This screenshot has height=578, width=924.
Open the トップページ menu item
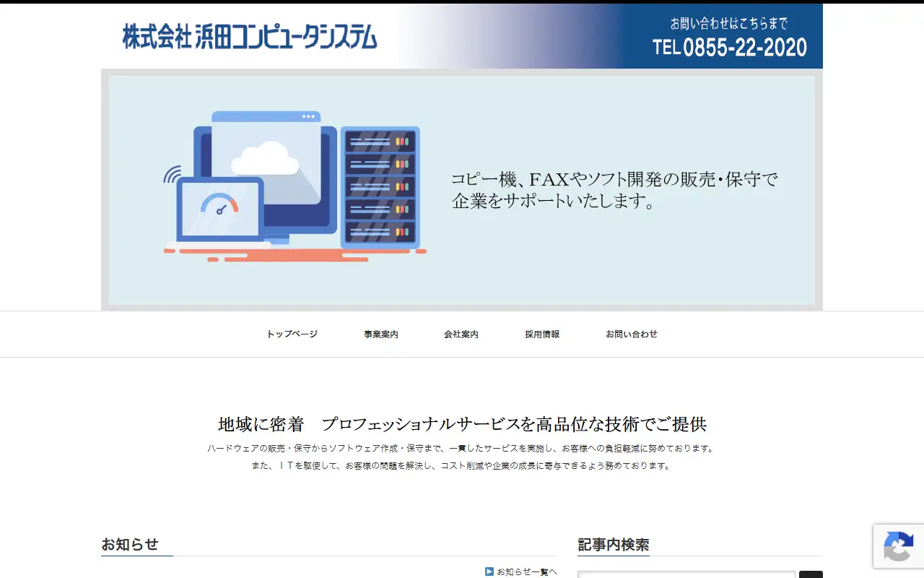(292, 335)
